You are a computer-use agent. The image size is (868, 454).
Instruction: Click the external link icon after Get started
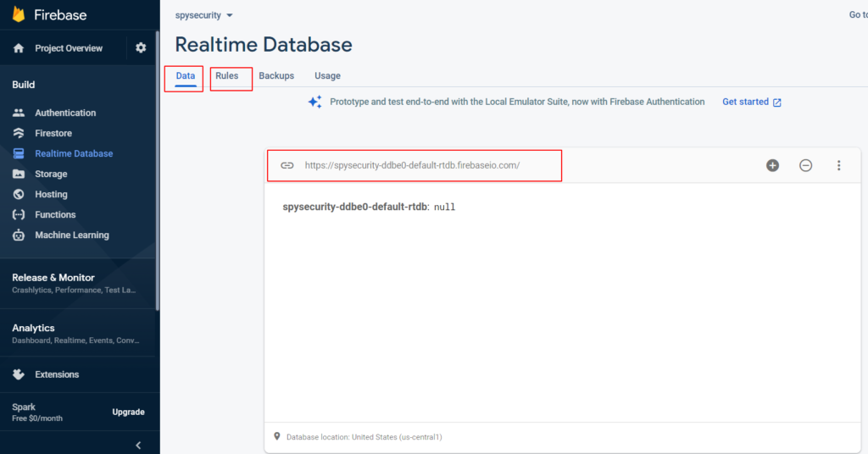click(x=777, y=102)
